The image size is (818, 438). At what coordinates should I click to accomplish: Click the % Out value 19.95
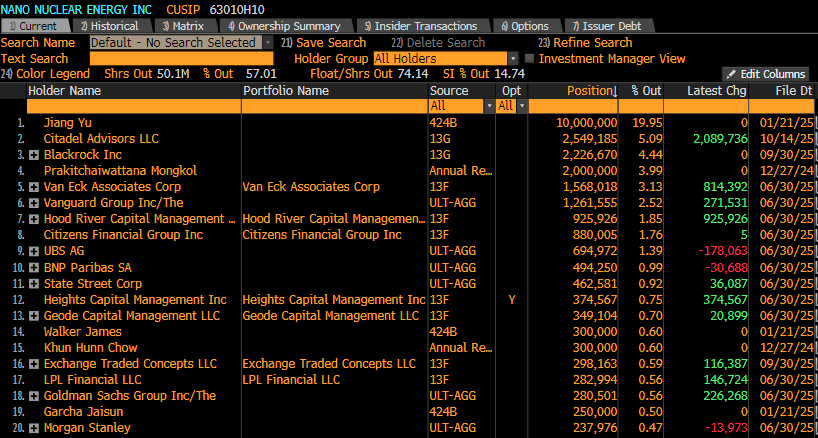pos(647,123)
